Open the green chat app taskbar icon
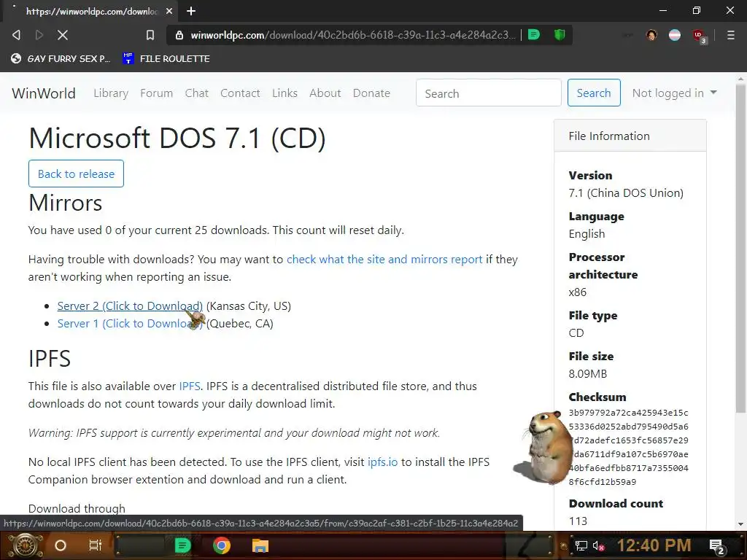 click(182, 545)
